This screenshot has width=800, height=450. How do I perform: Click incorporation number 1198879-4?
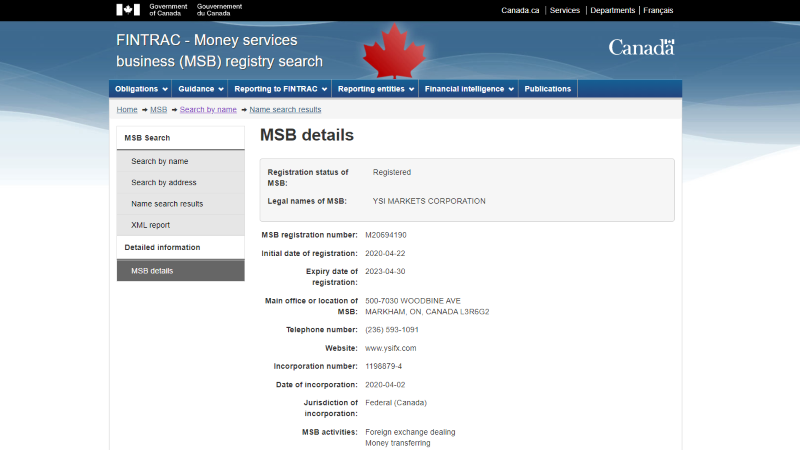[x=384, y=366]
